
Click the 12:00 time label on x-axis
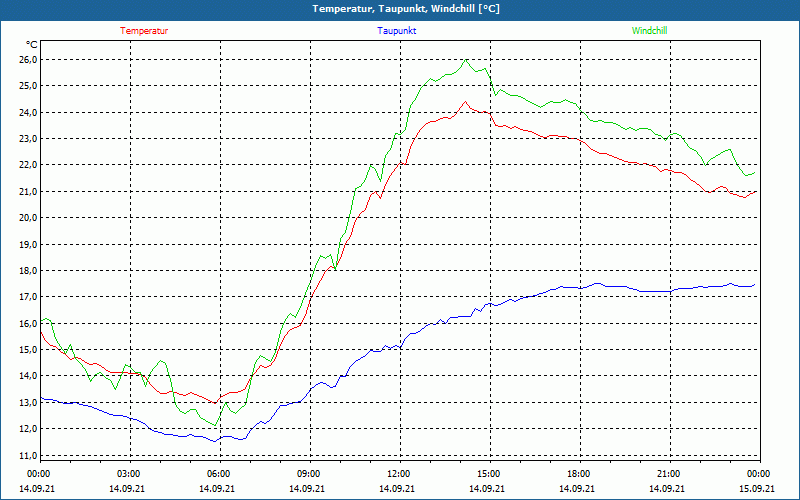coord(397,474)
